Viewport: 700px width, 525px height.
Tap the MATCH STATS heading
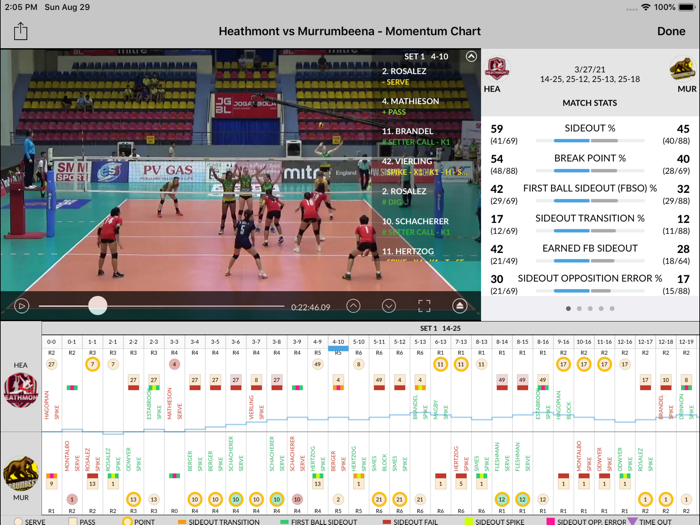coord(590,103)
